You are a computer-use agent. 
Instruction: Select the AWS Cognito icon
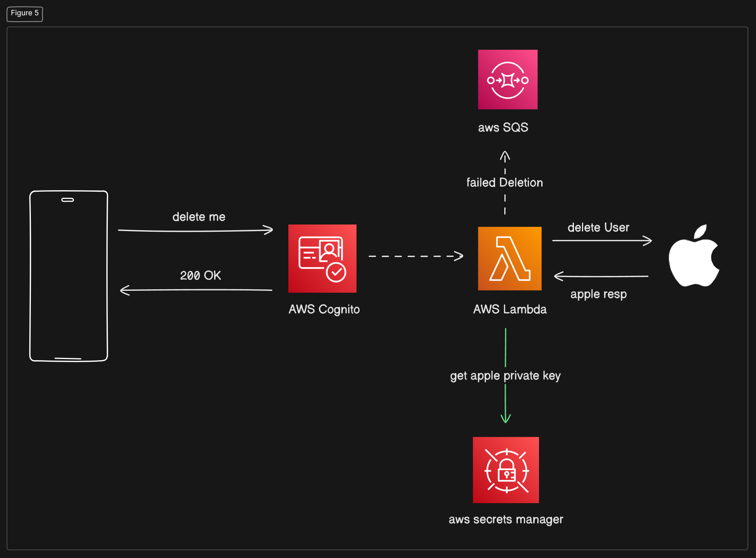[x=322, y=258]
